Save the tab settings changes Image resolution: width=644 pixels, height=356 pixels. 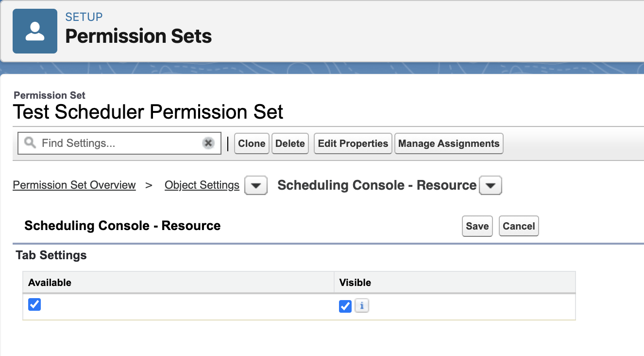pos(477,226)
